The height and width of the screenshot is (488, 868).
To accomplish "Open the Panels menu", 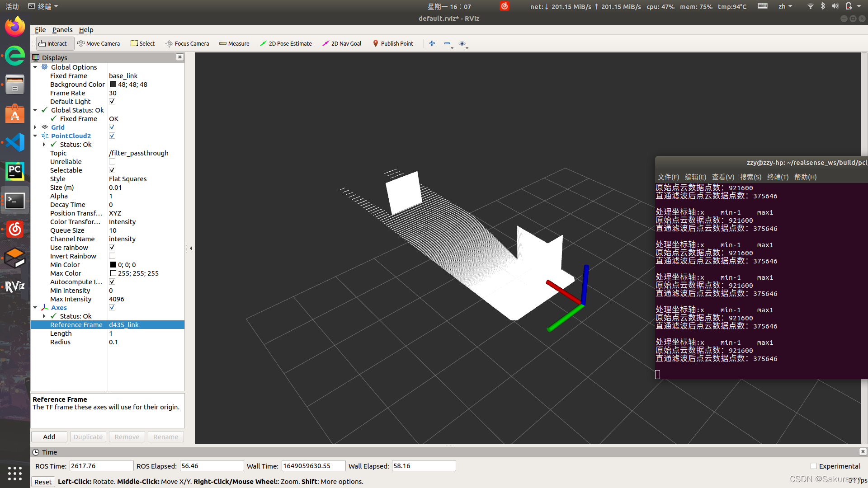I will click(x=62, y=30).
